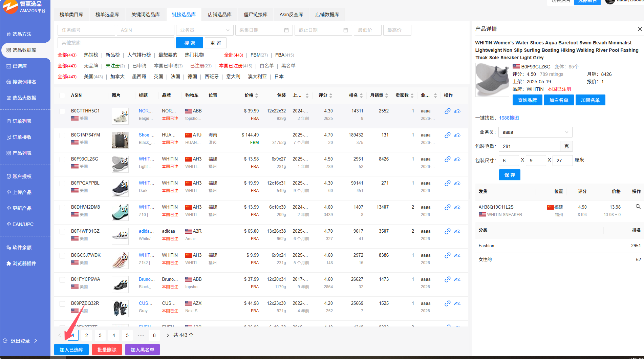Sort by 评分 column arrows
Viewport: 644px width, 359px height.
[331, 96]
